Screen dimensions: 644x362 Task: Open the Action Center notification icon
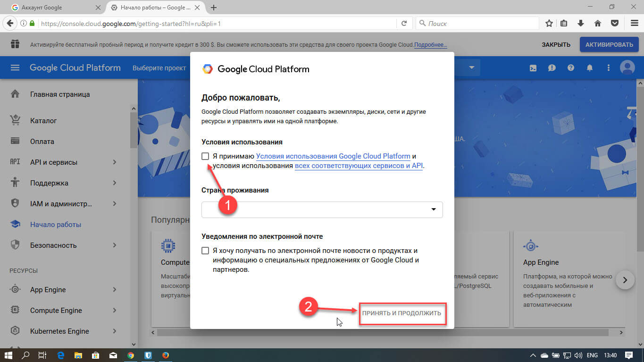point(628,355)
